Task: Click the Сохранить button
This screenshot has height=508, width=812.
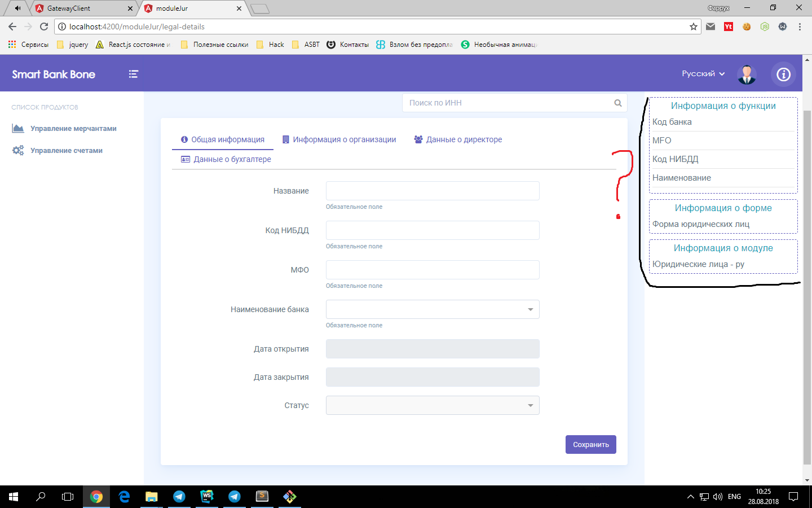Action: coord(591,445)
